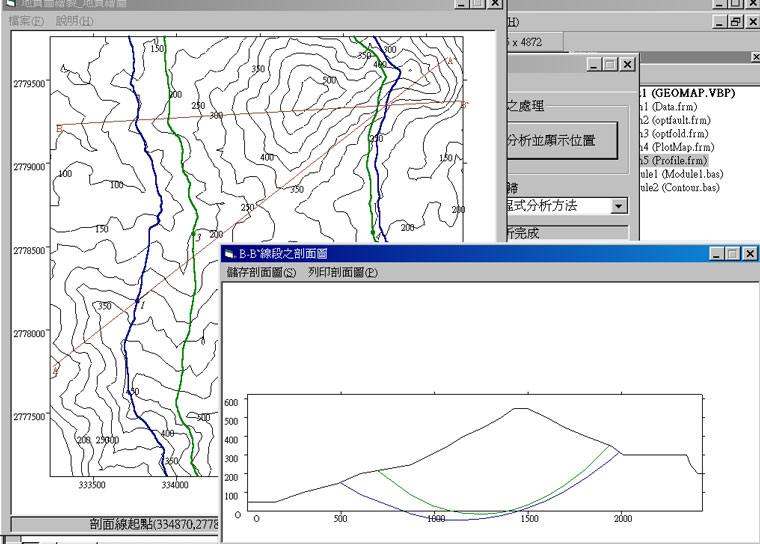Click 列印剖面圖(P) to print the profile
This screenshot has width=760, height=544.
click(343, 272)
